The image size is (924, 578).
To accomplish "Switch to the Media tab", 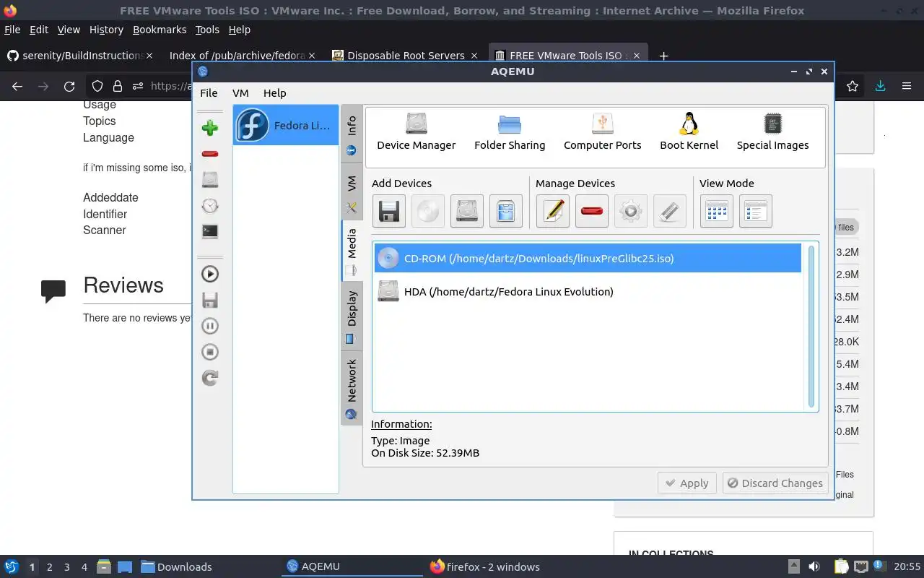I will 352,251.
